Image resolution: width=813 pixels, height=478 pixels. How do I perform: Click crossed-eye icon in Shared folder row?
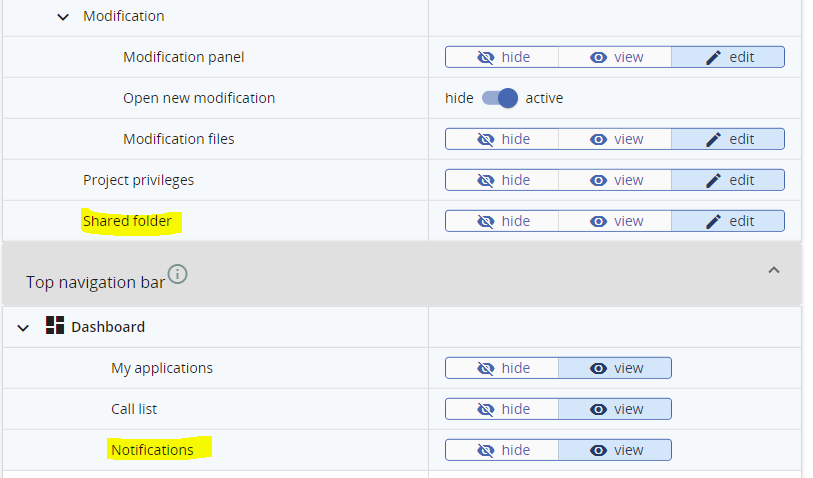click(486, 221)
